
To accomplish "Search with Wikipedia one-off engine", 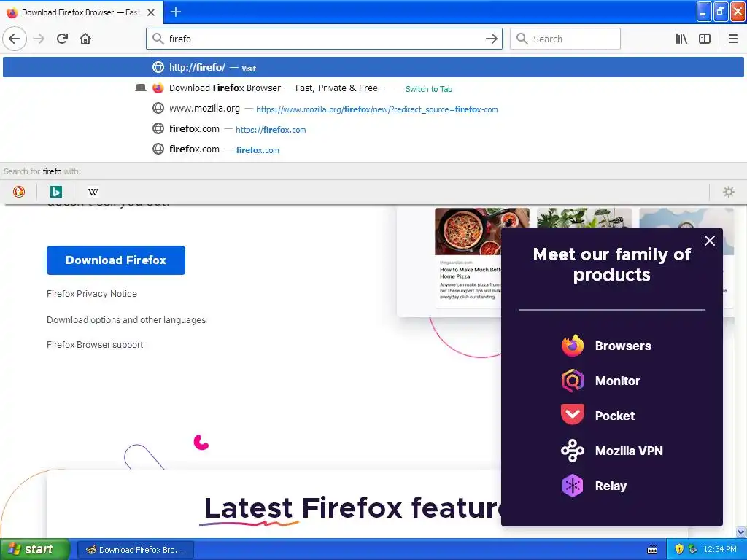I will point(93,192).
